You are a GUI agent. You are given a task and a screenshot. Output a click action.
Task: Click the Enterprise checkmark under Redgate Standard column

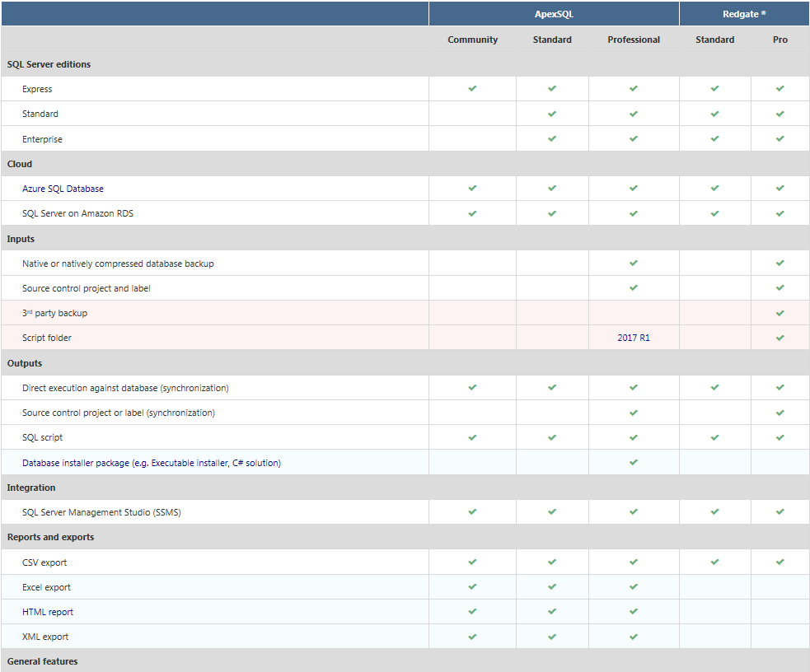coord(715,138)
